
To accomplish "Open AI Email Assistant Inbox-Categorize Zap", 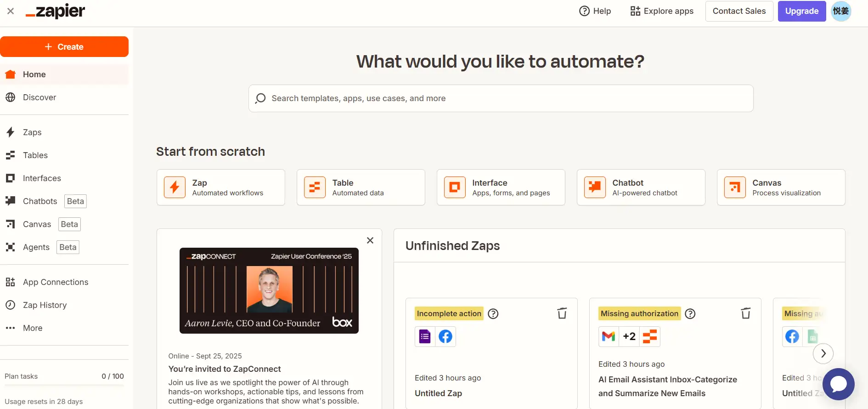I will (x=667, y=386).
